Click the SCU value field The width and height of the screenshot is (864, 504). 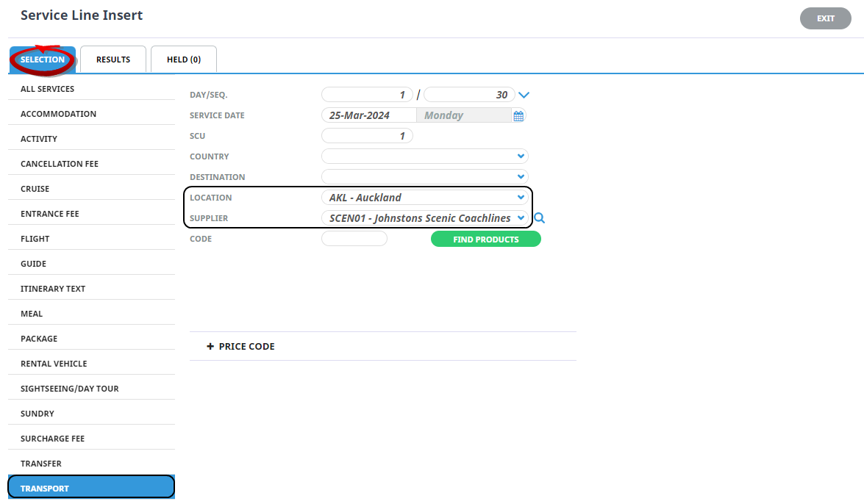pos(367,136)
